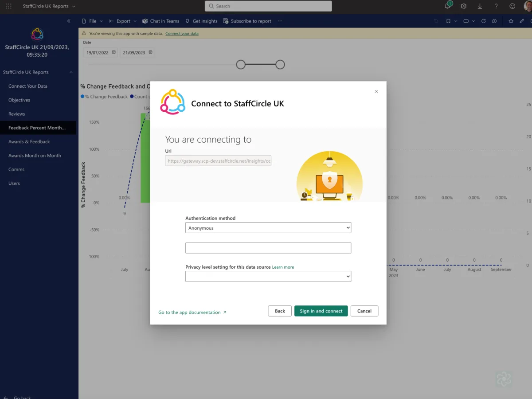Screen dimensions: 532x399
Task: Open the end date calendar picker
Action: [150, 52]
